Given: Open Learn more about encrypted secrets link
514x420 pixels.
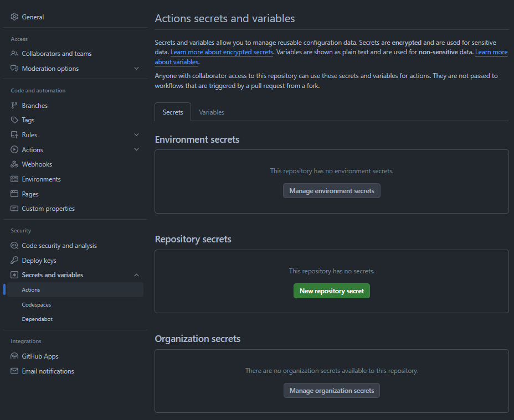Looking at the screenshot, I should (x=222, y=52).
